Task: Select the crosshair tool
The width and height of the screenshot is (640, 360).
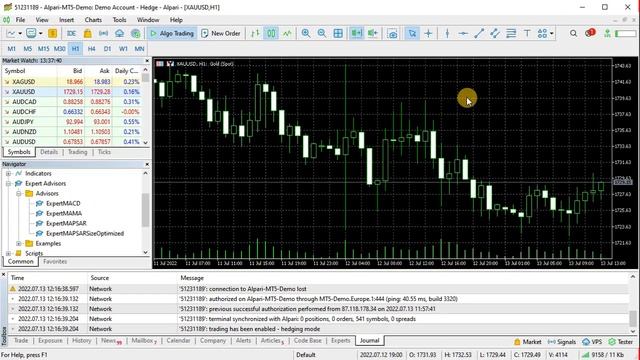Action: (x=428, y=33)
